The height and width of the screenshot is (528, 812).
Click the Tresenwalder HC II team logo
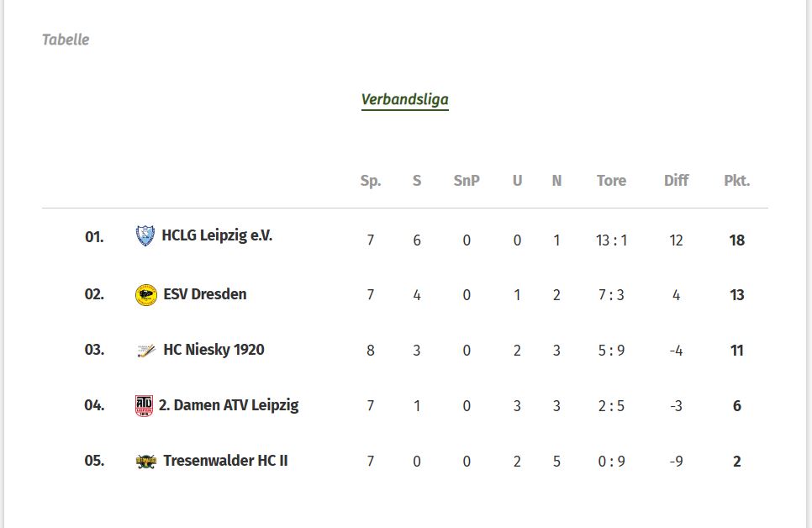tap(146, 461)
